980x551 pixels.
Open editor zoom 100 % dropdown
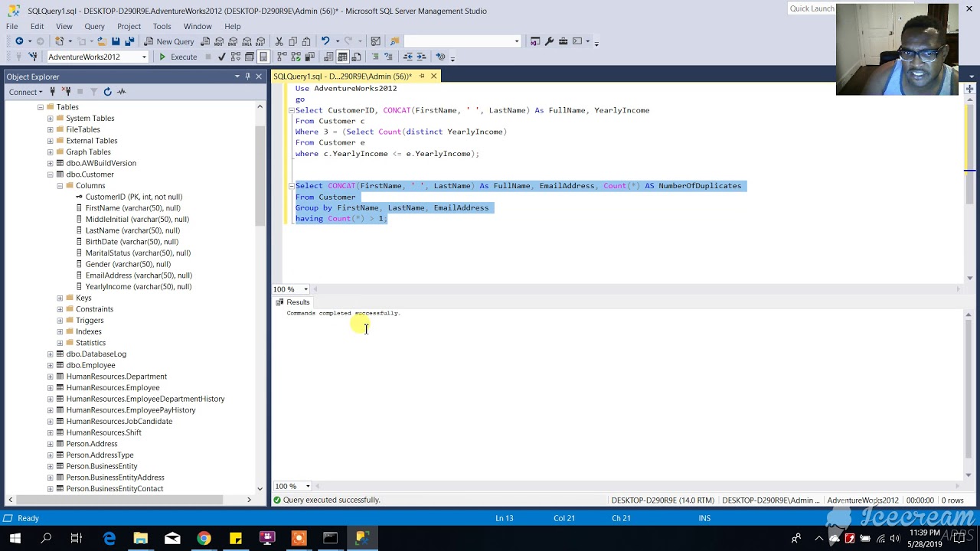tap(305, 289)
